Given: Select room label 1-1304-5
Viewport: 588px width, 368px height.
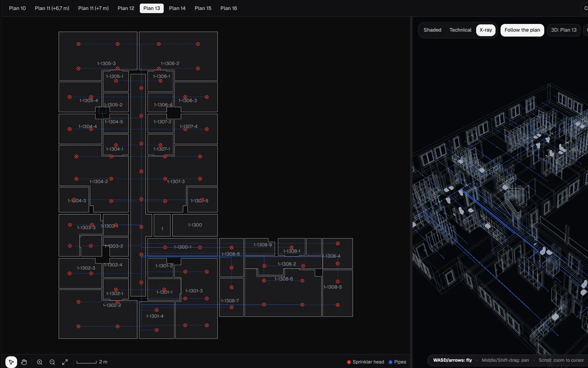Looking at the screenshot, I should (x=114, y=121).
